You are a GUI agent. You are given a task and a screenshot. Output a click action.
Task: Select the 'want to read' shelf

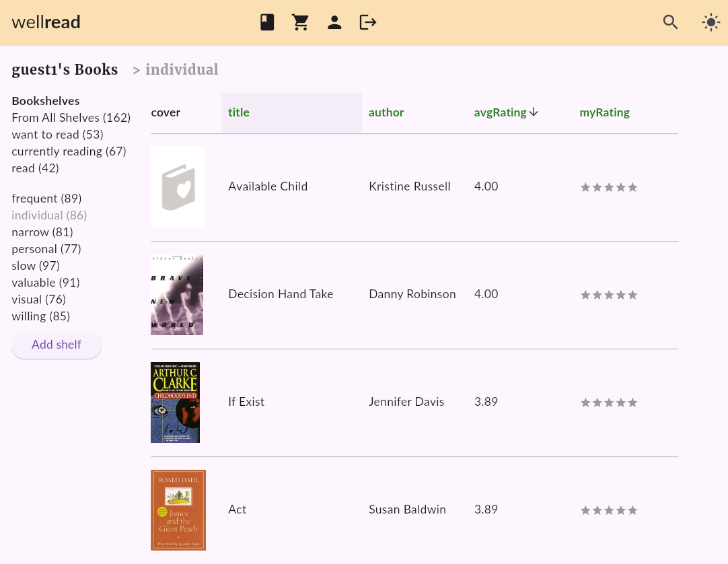point(57,135)
